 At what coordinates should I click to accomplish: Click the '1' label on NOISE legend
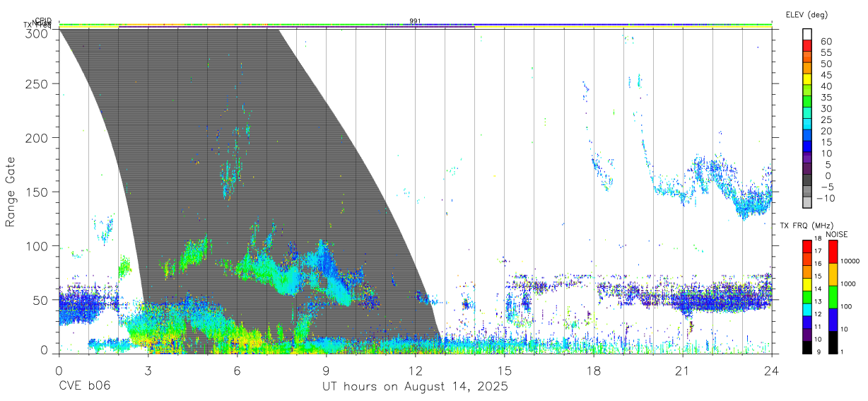pyautogui.click(x=843, y=351)
